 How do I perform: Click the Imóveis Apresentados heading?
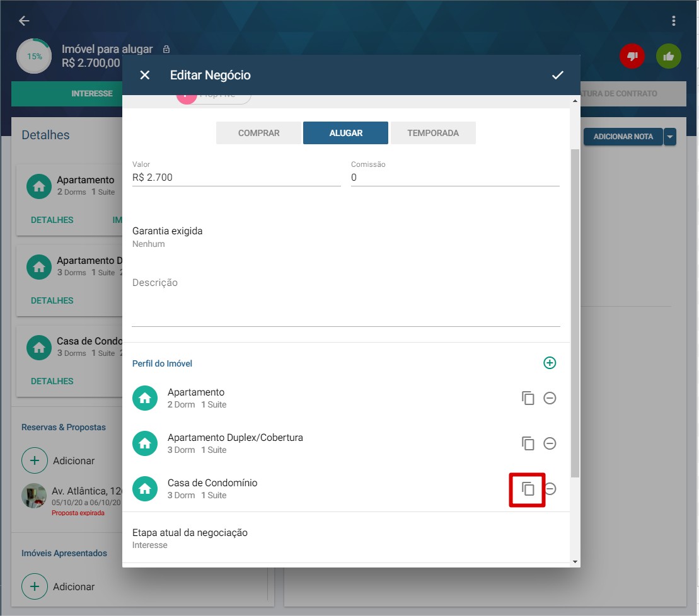[64, 553]
